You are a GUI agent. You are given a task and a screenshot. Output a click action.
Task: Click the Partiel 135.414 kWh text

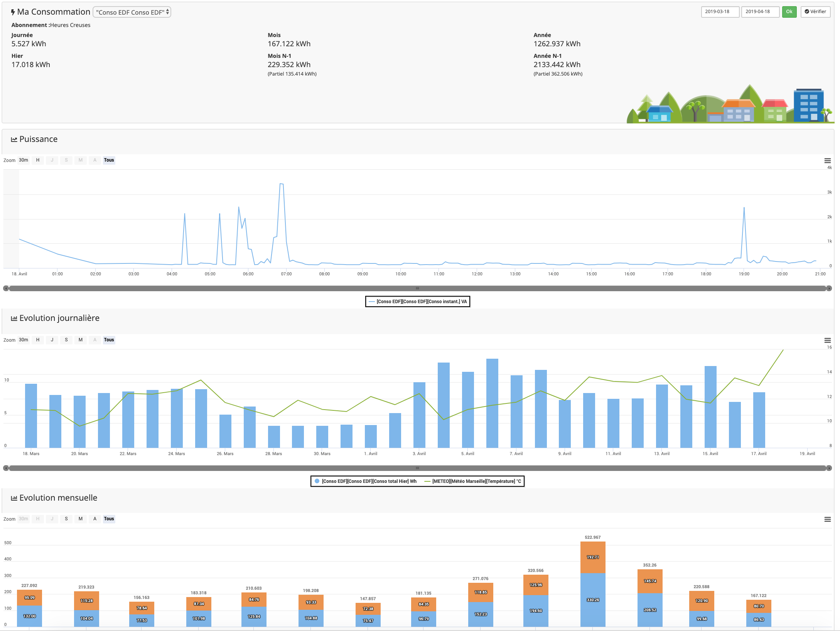pyautogui.click(x=292, y=74)
